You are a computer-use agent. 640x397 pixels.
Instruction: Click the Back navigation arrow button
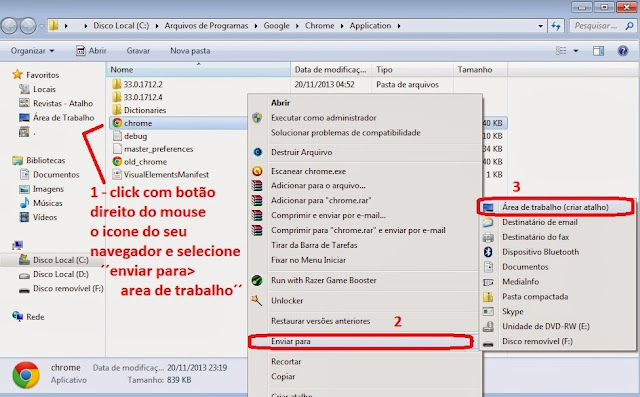click(9, 26)
